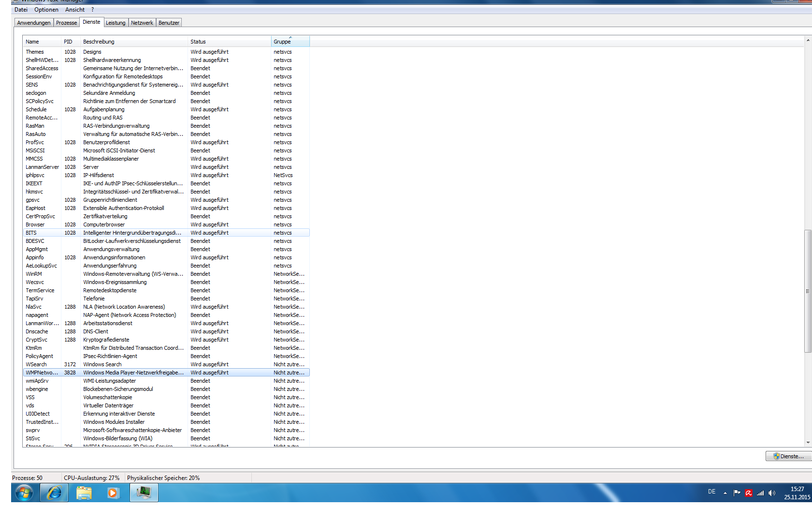Click the Action Center flag tray icon

point(737,493)
